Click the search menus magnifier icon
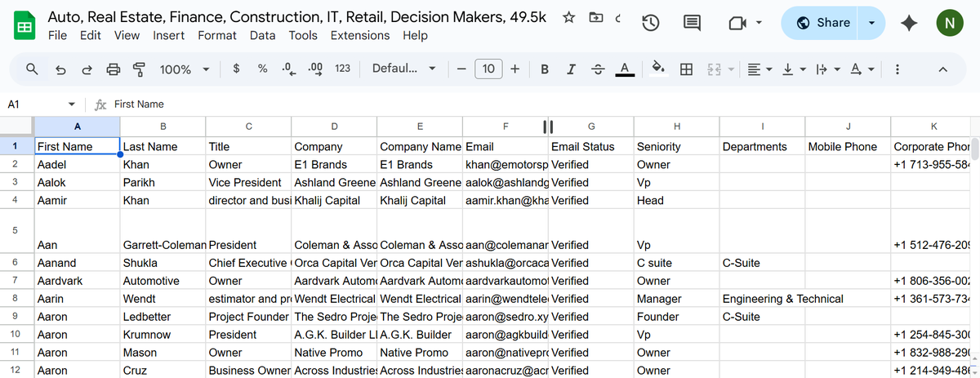The image size is (980, 378). point(32,69)
